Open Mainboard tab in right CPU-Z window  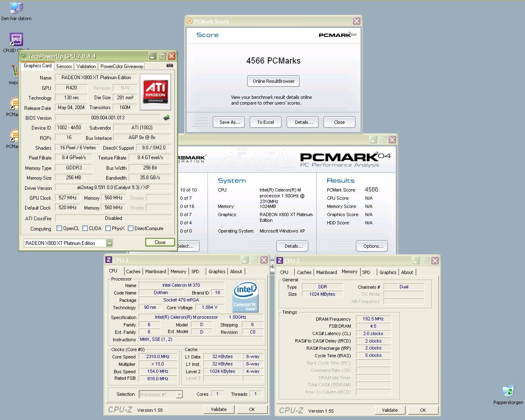[326, 272]
